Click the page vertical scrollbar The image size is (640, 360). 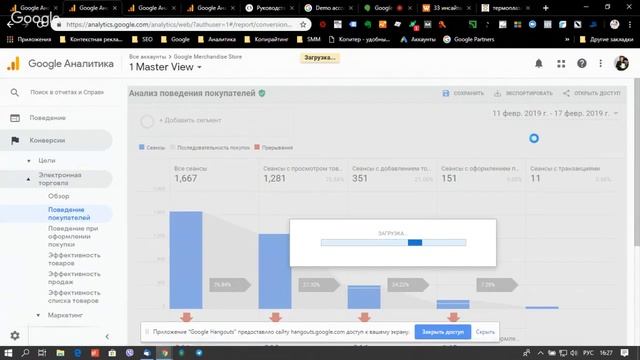click(637, 162)
